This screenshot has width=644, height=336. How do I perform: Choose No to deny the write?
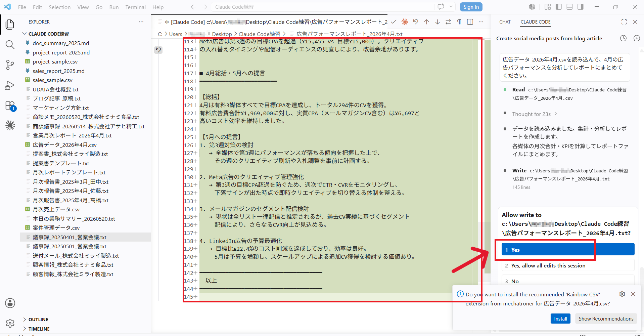point(568,281)
